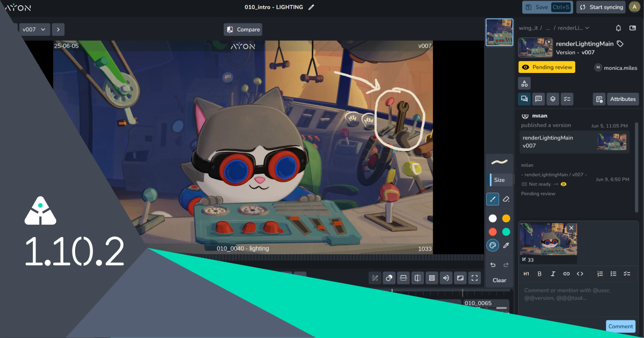644x338 pixels.
Task: Redo the annotation stroke
Action: pyautogui.click(x=506, y=265)
